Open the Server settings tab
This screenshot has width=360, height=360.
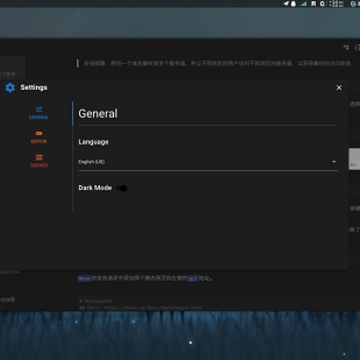point(39,161)
